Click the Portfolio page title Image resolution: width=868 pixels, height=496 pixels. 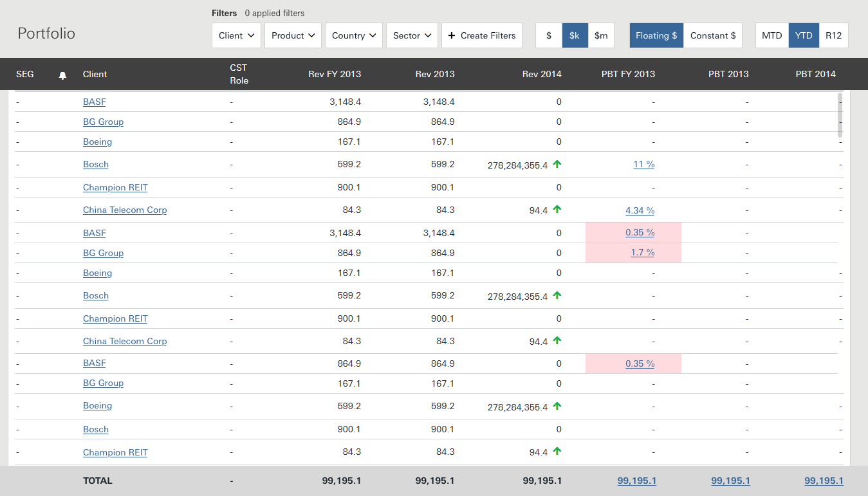(x=46, y=33)
